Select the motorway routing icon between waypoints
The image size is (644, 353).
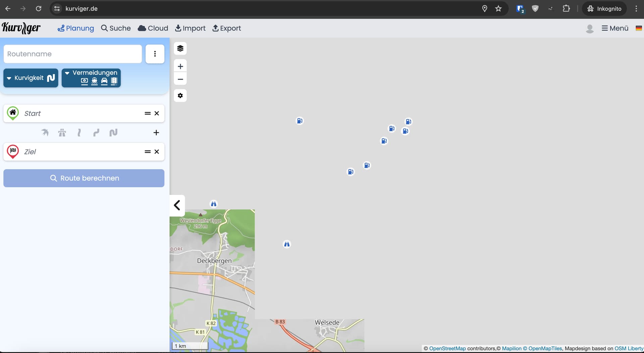62,133
